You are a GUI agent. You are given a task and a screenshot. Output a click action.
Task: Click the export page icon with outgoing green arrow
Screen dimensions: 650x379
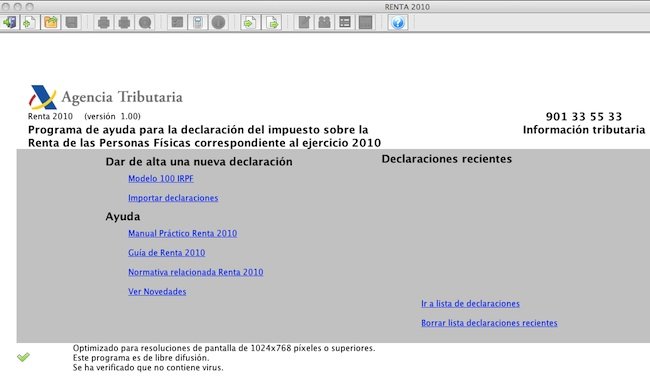coord(272,22)
